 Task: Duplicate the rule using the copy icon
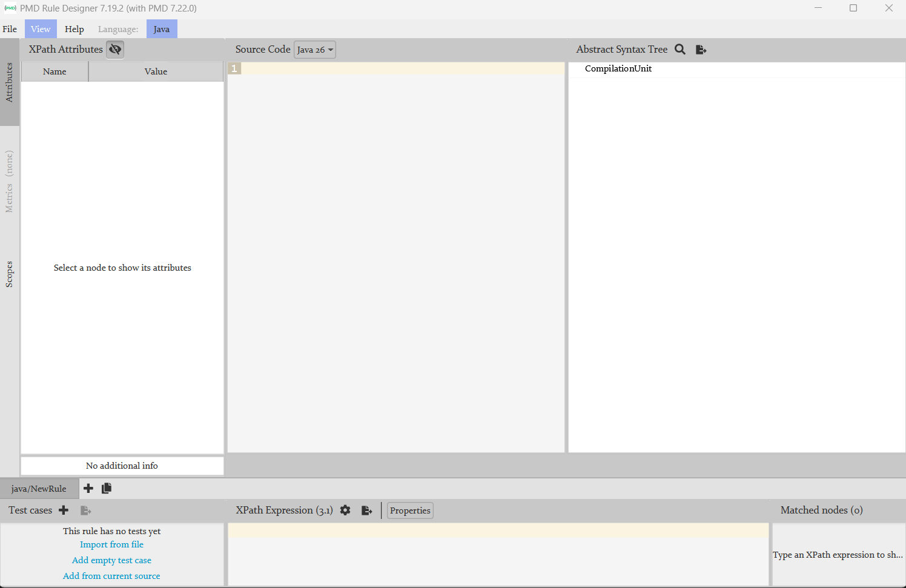tap(107, 488)
